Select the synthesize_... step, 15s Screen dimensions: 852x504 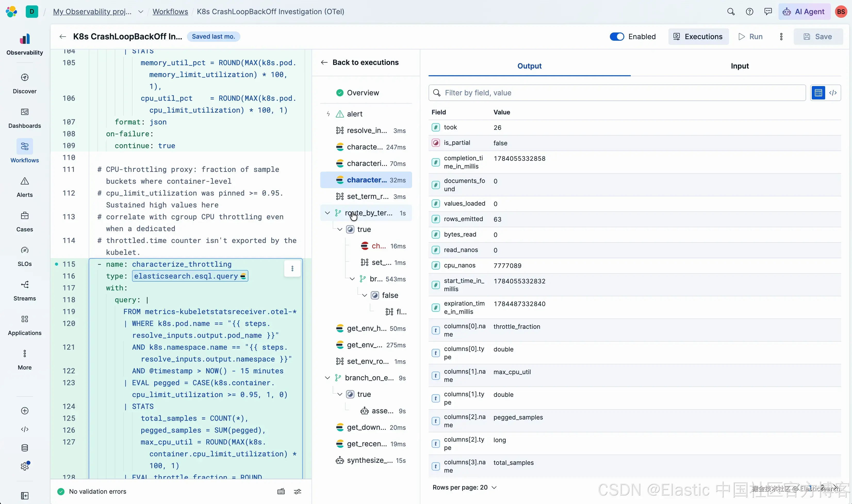coord(366,460)
